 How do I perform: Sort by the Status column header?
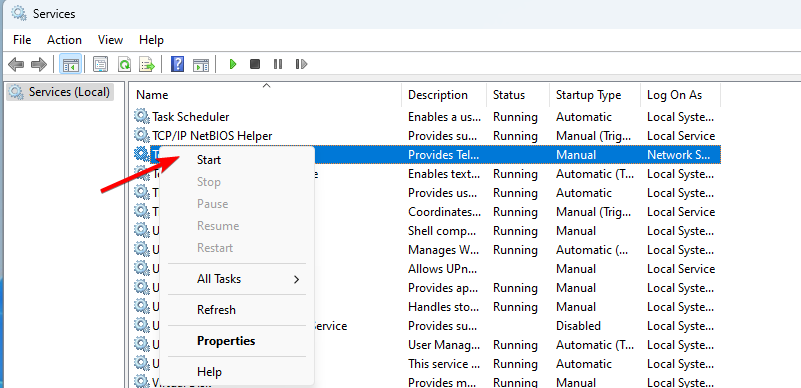click(x=509, y=95)
